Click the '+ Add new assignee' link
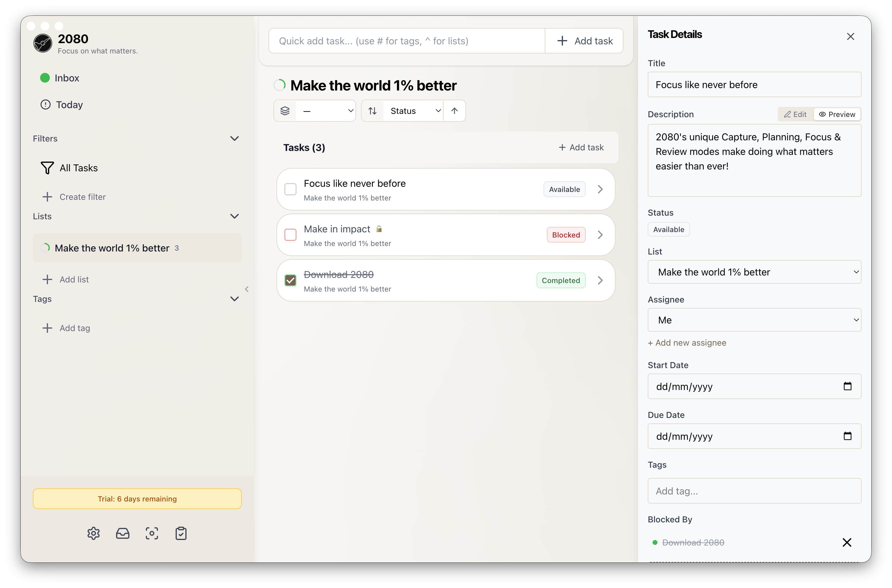Viewport: 892px width, 588px height. [x=687, y=342]
